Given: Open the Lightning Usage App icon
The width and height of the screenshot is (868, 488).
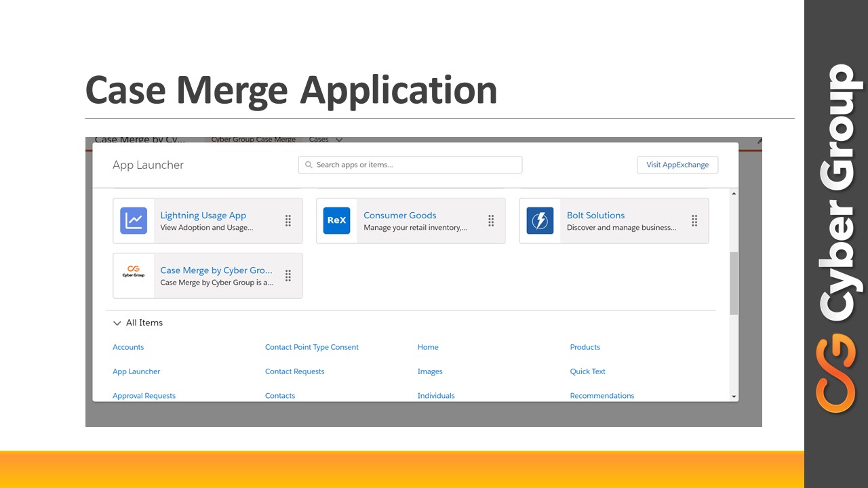Looking at the screenshot, I should pyautogui.click(x=134, y=220).
